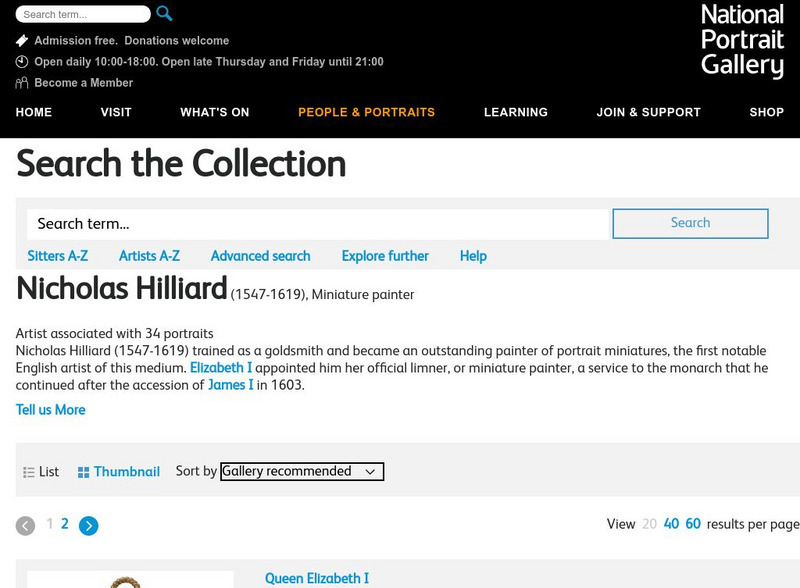The height and width of the screenshot is (588, 800).
Task: Open JOIN & SUPPORT menu item
Action: [648, 112]
